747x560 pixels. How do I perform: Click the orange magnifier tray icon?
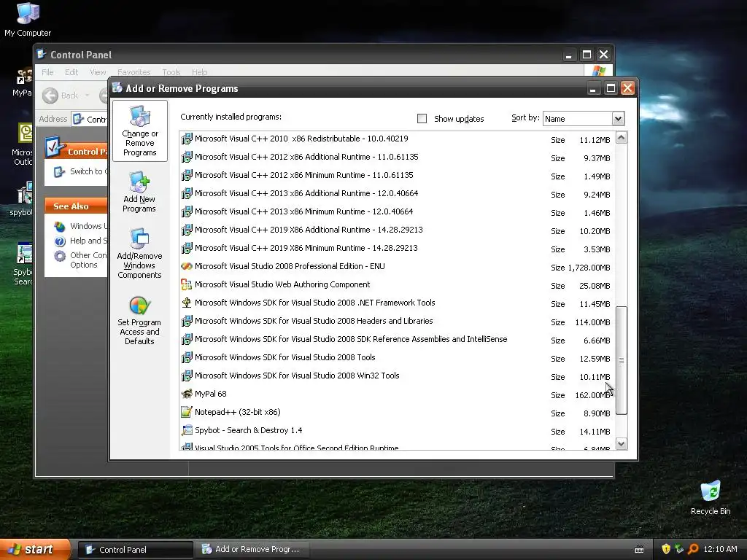click(x=693, y=549)
